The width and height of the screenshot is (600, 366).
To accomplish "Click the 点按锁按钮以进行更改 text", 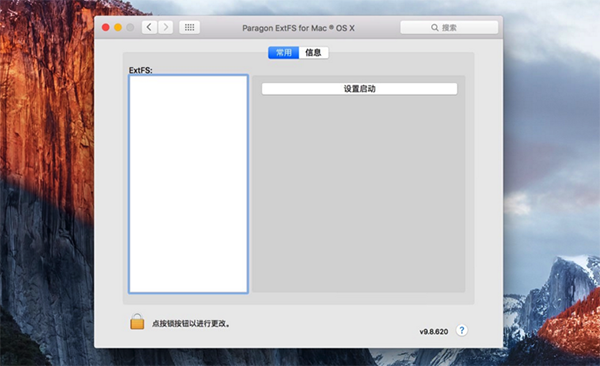I will pos(191,324).
